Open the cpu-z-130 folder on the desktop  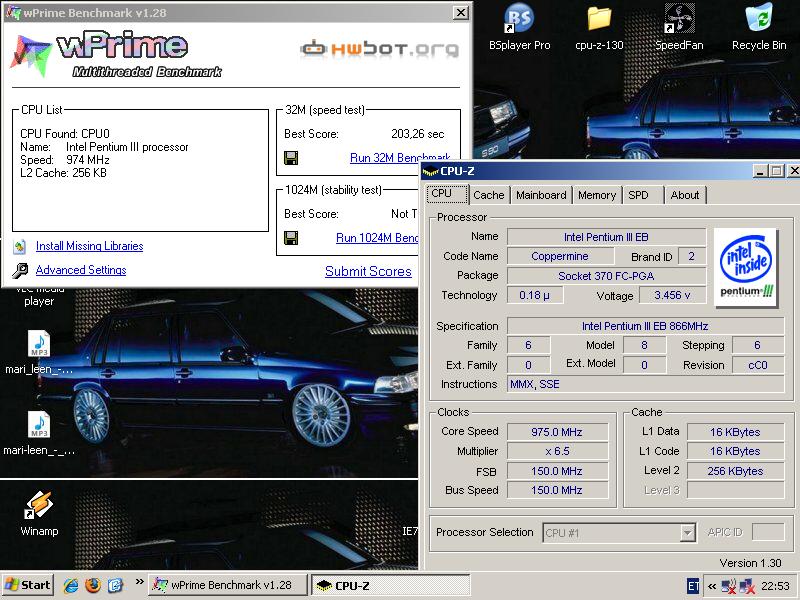(599, 27)
